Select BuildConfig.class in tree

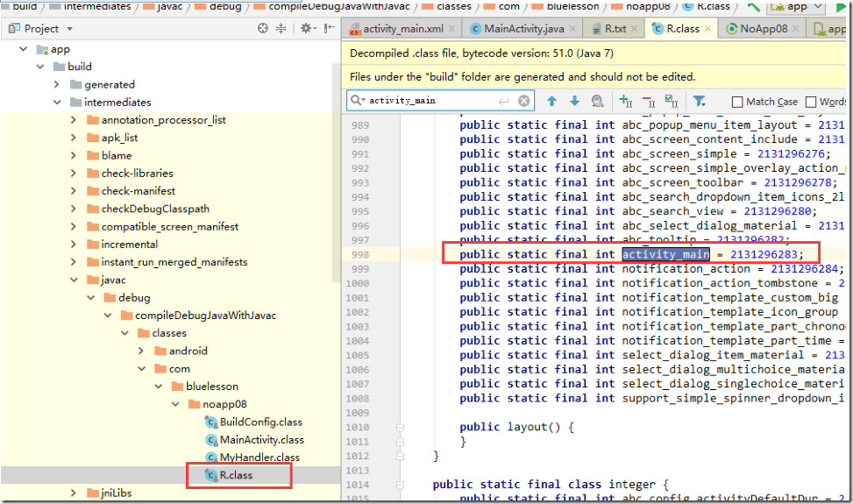260,422
